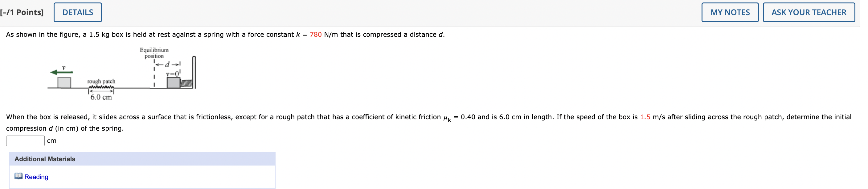Click the green velocity arrow in figure

pyautogui.click(x=61, y=72)
